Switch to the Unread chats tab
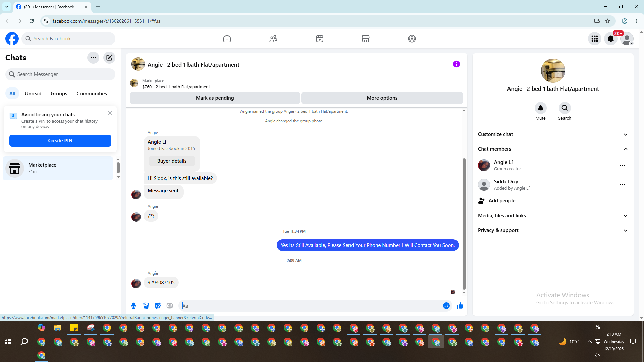The height and width of the screenshot is (362, 644). [x=33, y=94]
